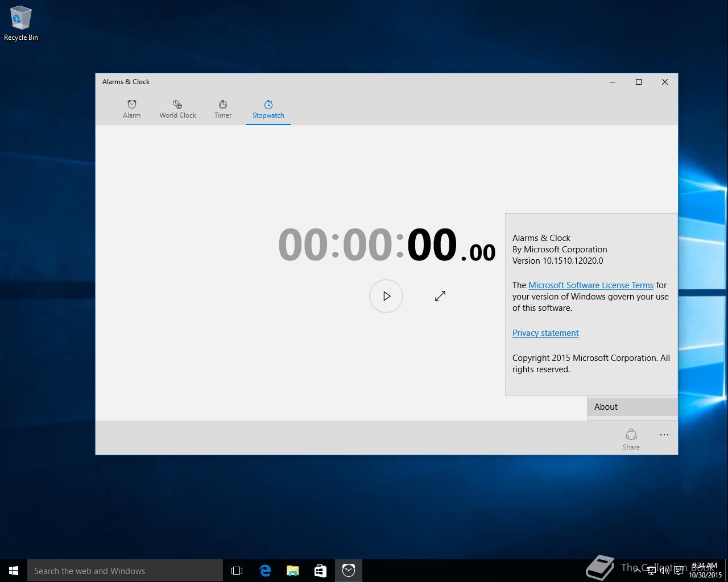Show hidden system tray icons
This screenshot has width=728, height=582.
(x=637, y=571)
